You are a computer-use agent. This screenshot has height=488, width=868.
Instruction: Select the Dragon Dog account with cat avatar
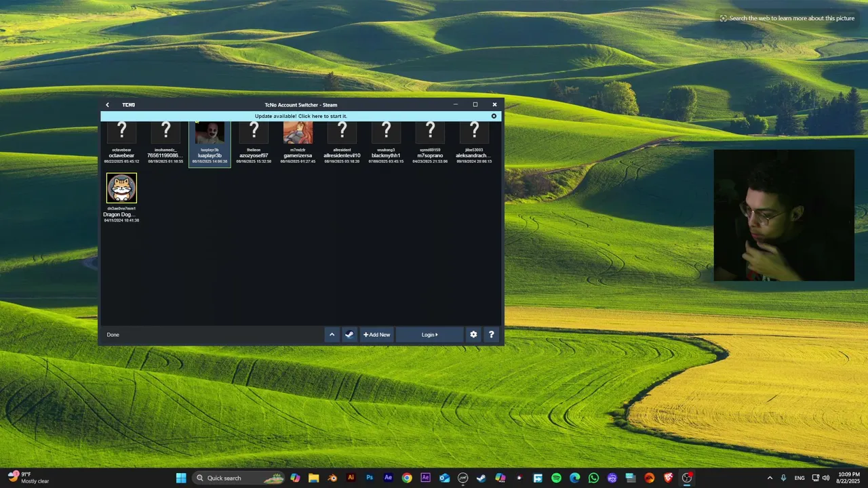click(x=121, y=198)
